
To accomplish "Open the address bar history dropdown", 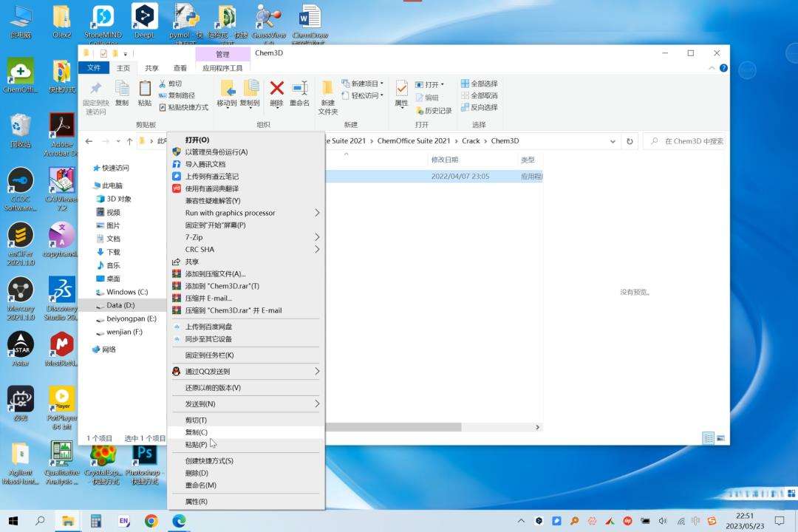I will pos(613,141).
